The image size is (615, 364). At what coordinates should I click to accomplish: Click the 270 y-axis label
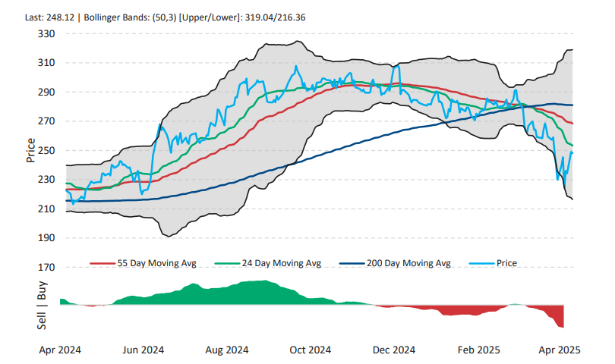pos(46,121)
